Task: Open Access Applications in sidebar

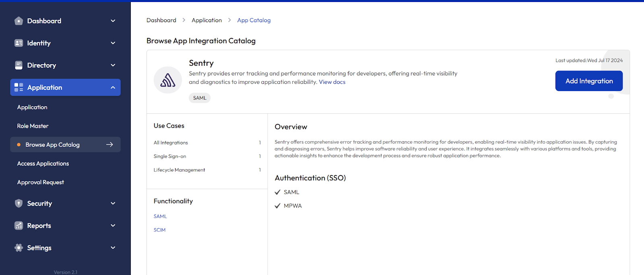Action: [x=43, y=164]
